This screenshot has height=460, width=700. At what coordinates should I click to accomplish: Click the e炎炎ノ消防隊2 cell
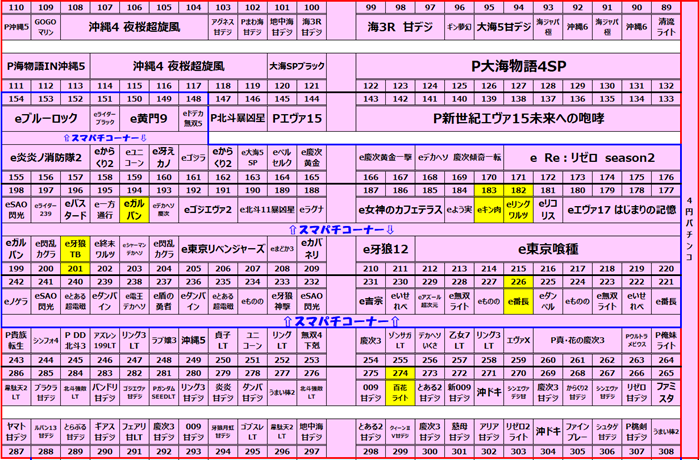coord(46,158)
